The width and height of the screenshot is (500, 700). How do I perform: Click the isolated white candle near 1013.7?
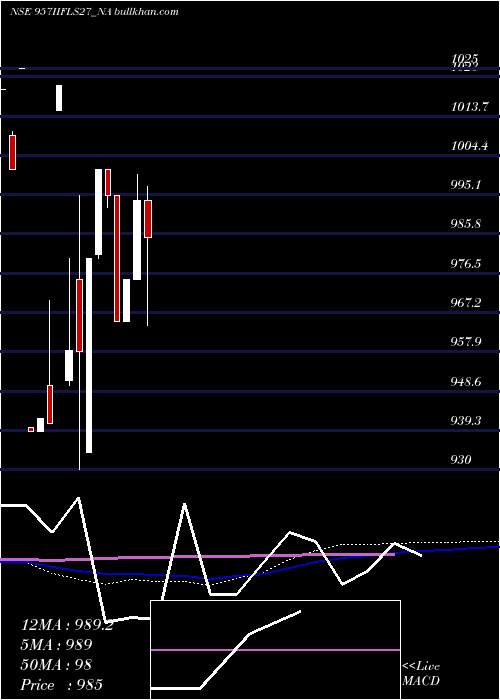[x=59, y=98]
